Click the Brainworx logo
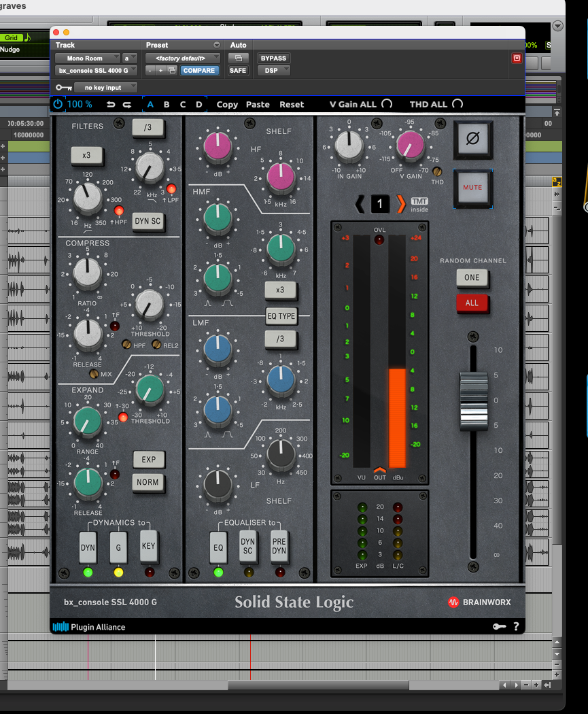 (x=479, y=602)
